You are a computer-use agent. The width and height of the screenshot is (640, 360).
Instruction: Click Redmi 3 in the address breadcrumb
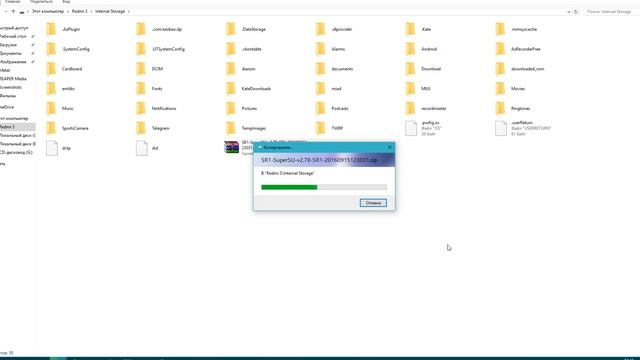click(x=80, y=11)
